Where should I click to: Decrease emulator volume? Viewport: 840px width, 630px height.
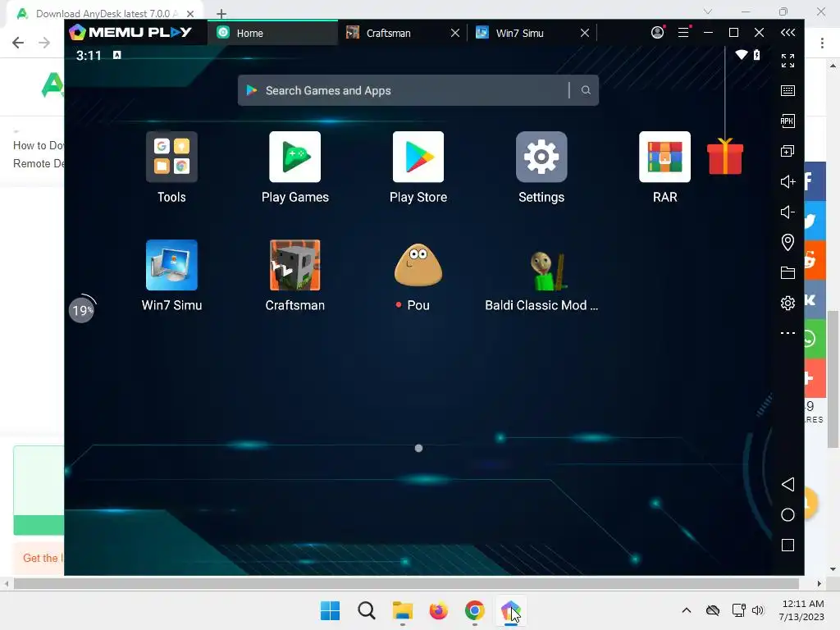[x=787, y=212]
